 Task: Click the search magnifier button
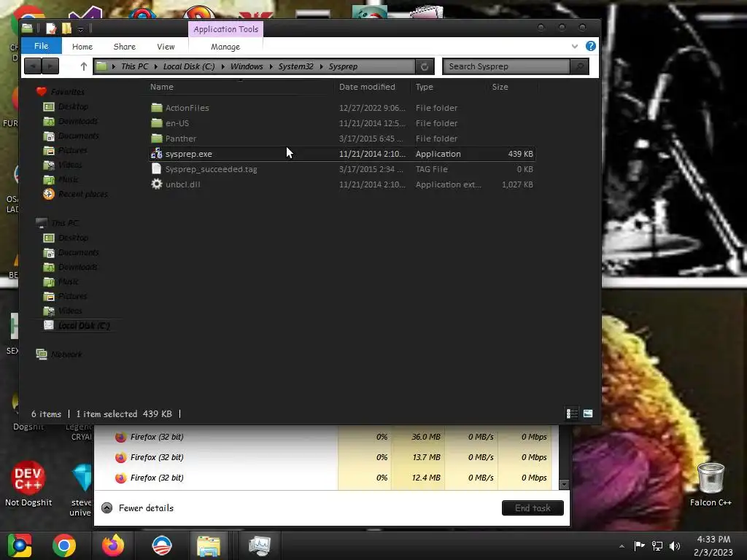click(x=579, y=66)
